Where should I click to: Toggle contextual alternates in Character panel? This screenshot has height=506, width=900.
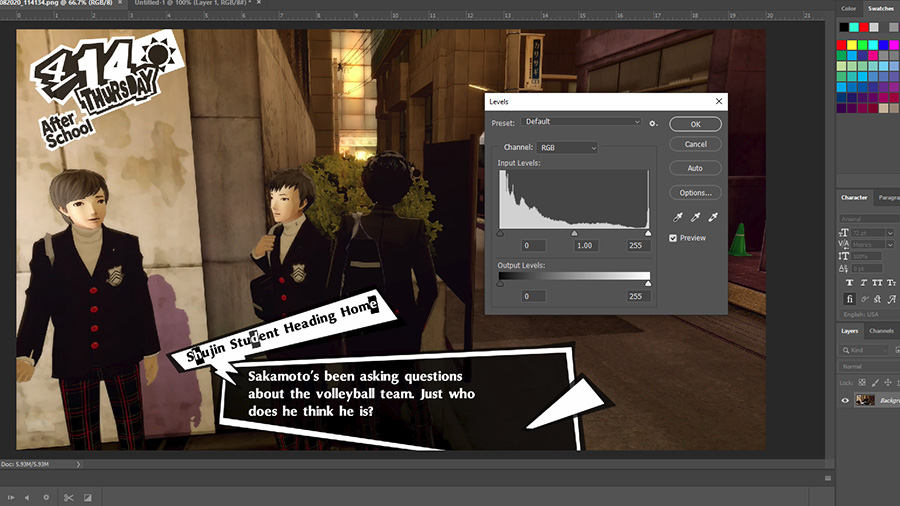click(863, 299)
